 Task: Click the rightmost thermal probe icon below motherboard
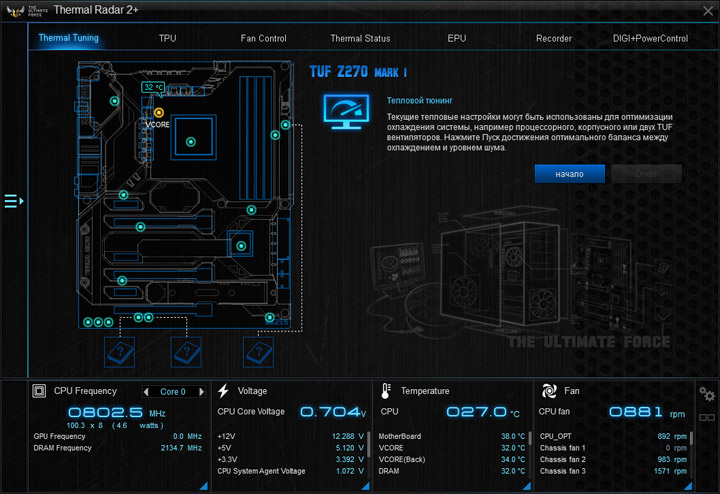(x=258, y=351)
